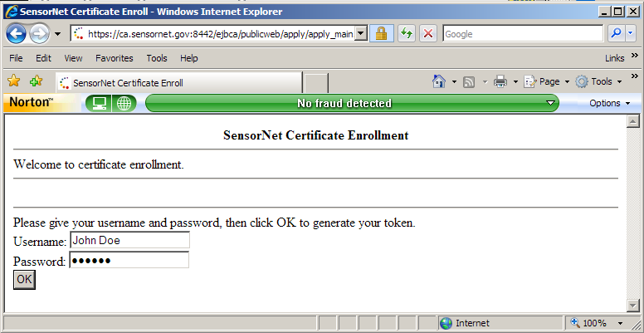The image size is (644, 333).
Task: Click the security padlock icon
Action: pyautogui.click(x=382, y=34)
